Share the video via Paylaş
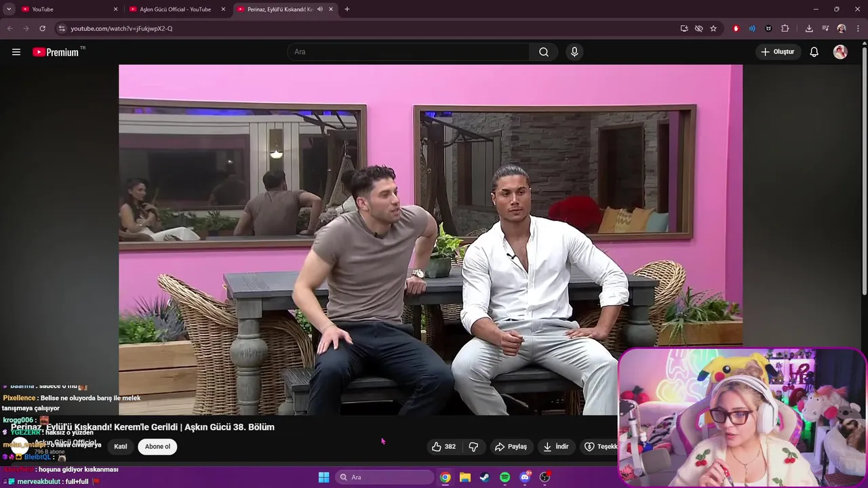Viewport: 868px width, 488px height. coord(511,447)
